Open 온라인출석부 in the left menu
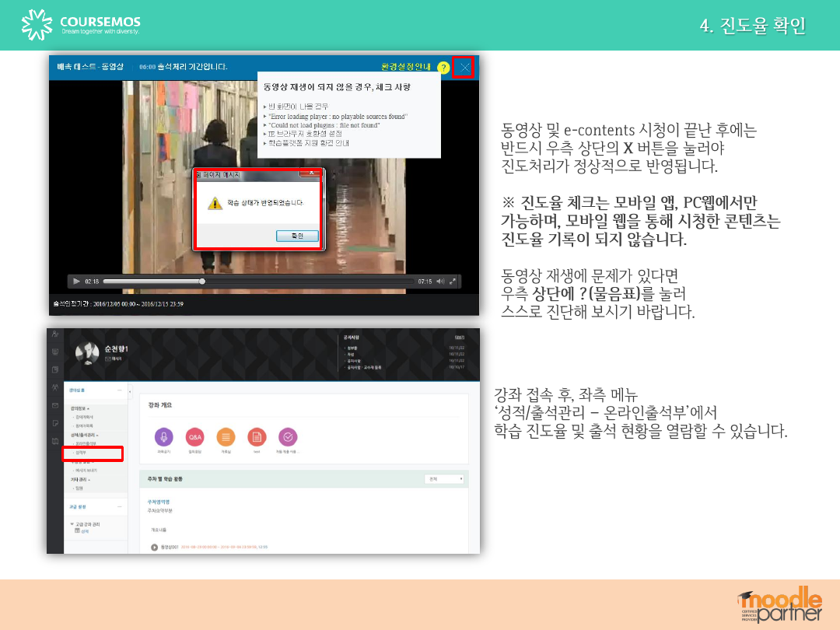The height and width of the screenshot is (630, 840). pyautogui.click(x=84, y=443)
